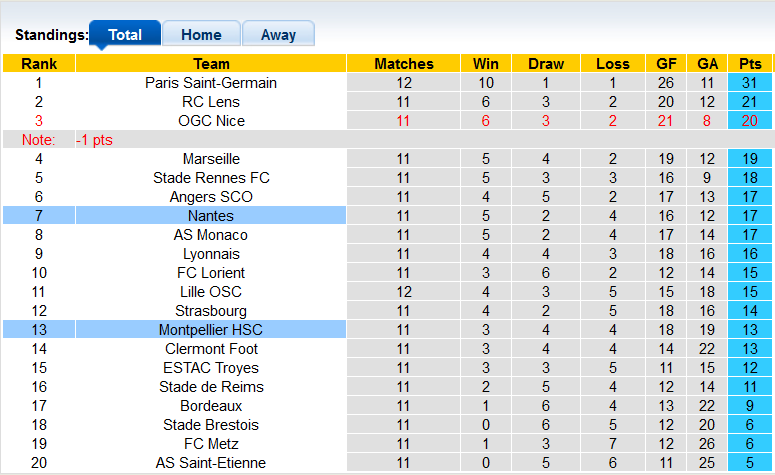Click the highlighted Nantes team
The image size is (775, 475).
(x=211, y=216)
